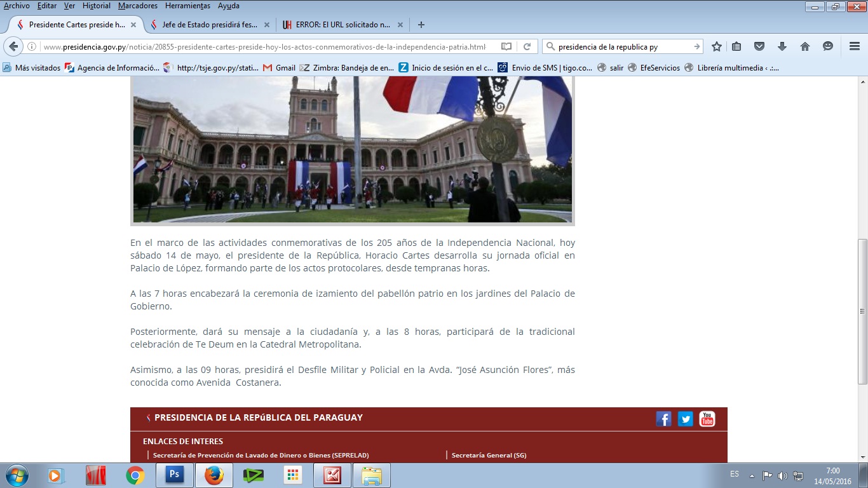Open the YouTube channel from the footer
This screenshot has height=488, width=868.
[x=707, y=419]
